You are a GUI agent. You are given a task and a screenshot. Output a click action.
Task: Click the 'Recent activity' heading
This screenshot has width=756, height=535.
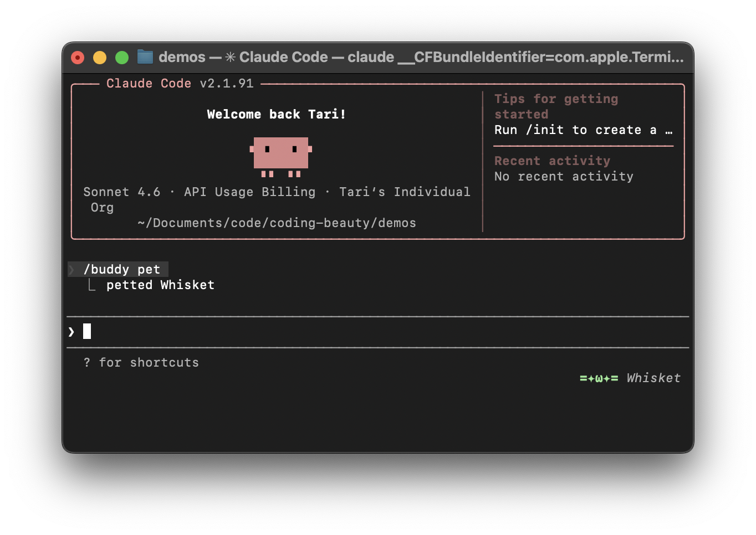point(552,161)
